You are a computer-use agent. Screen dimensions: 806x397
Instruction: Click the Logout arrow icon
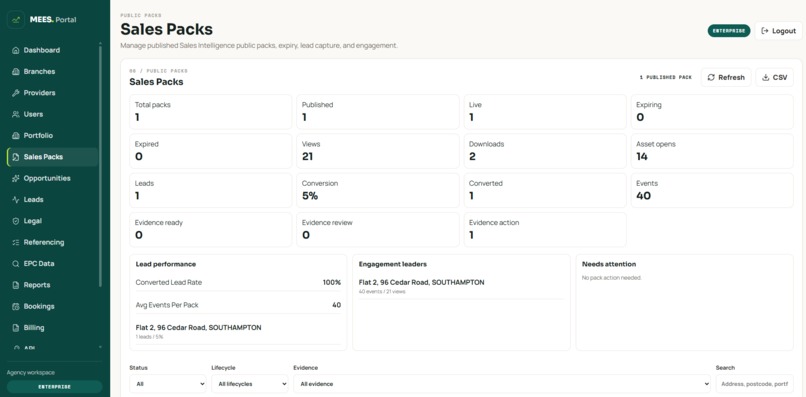point(765,31)
